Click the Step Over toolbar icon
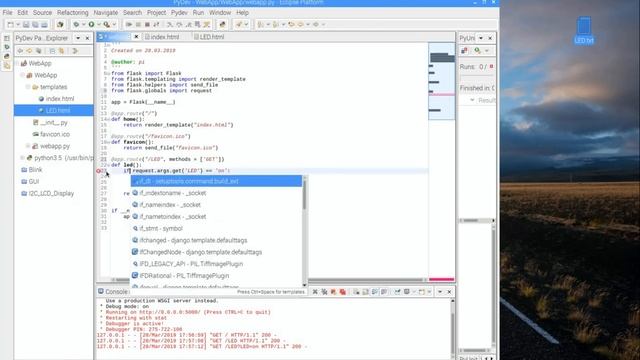Screen dimensions: 640x360 [179, 24]
